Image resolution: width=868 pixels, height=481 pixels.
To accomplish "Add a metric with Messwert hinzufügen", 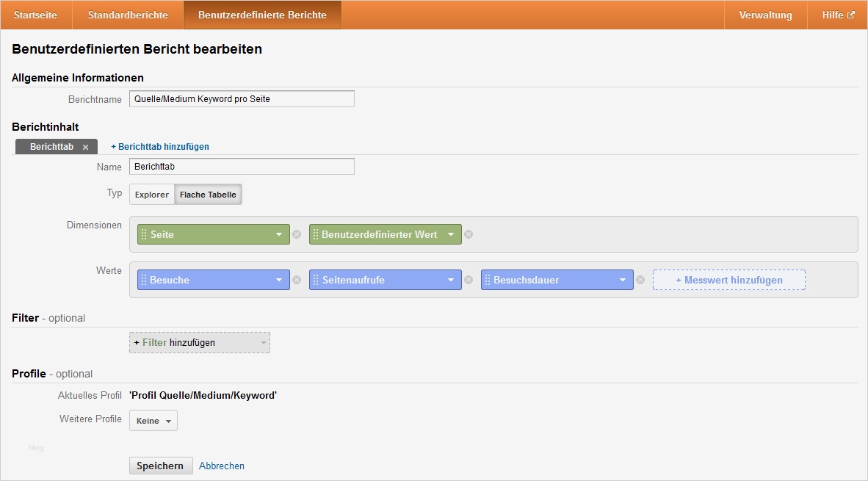I will pyautogui.click(x=728, y=280).
